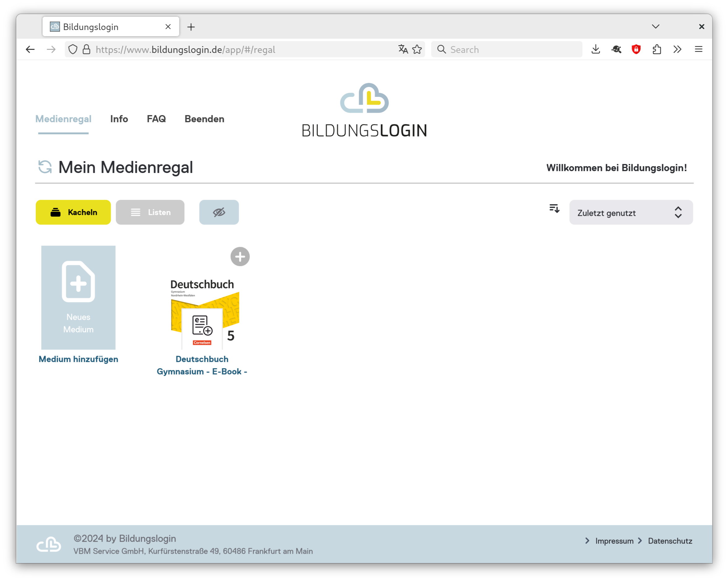
Task: Click the refresh icon beside Mein Medienregal
Action: tap(45, 167)
